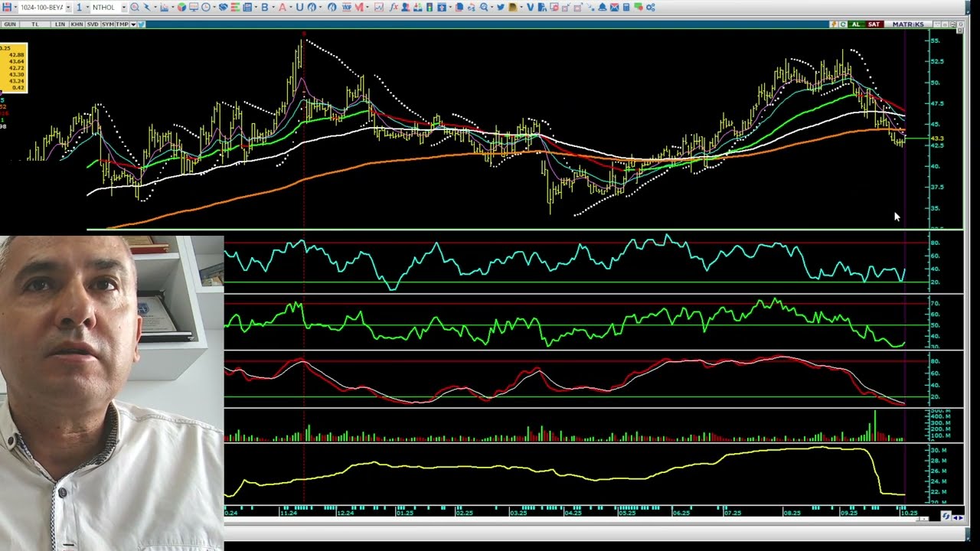Open the chat message bubbles icon
The width and height of the screenshot is (980, 551).
click(638, 7)
